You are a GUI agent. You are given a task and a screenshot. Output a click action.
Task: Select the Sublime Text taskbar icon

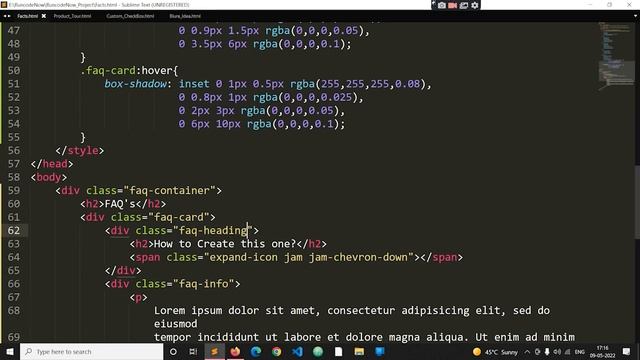(x=214, y=351)
